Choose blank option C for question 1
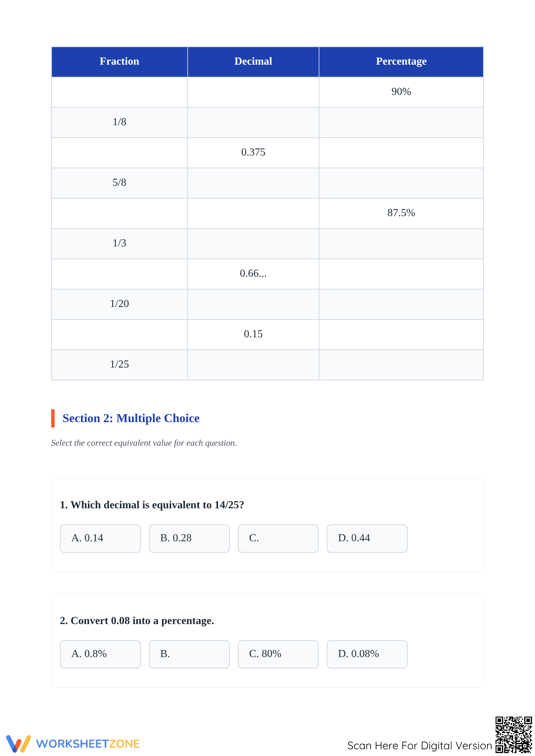The height and width of the screenshot is (756, 535). pyautogui.click(x=278, y=538)
